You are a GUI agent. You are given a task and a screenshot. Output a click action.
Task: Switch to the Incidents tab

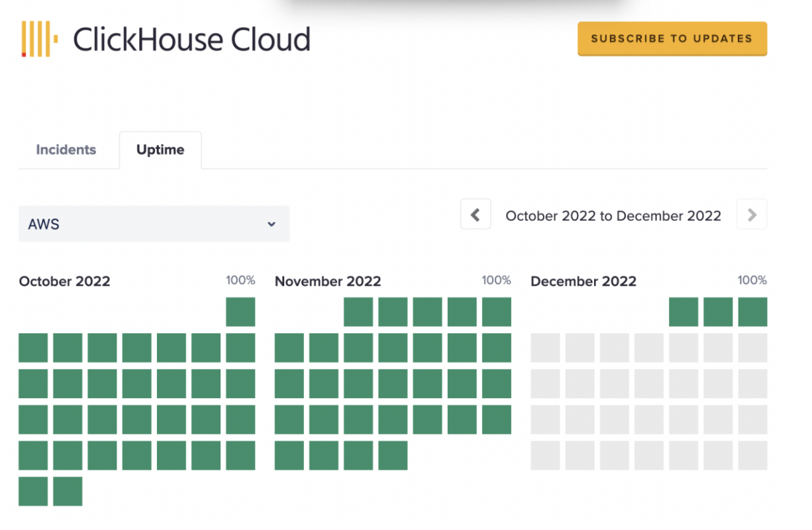pyautogui.click(x=66, y=150)
